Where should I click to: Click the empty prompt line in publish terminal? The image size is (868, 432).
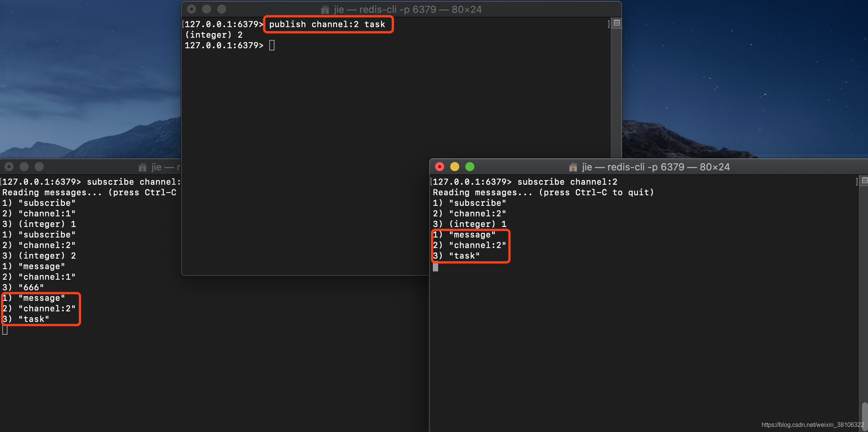[x=229, y=45]
